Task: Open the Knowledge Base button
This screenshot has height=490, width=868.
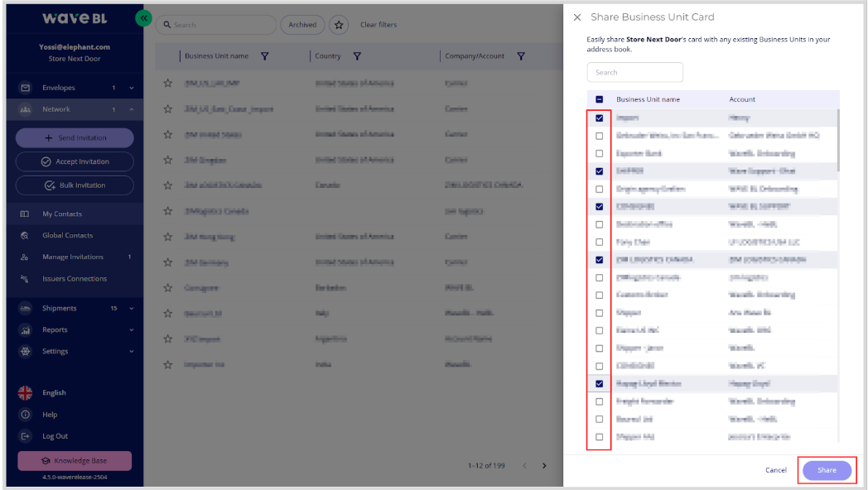Action: coord(75,461)
